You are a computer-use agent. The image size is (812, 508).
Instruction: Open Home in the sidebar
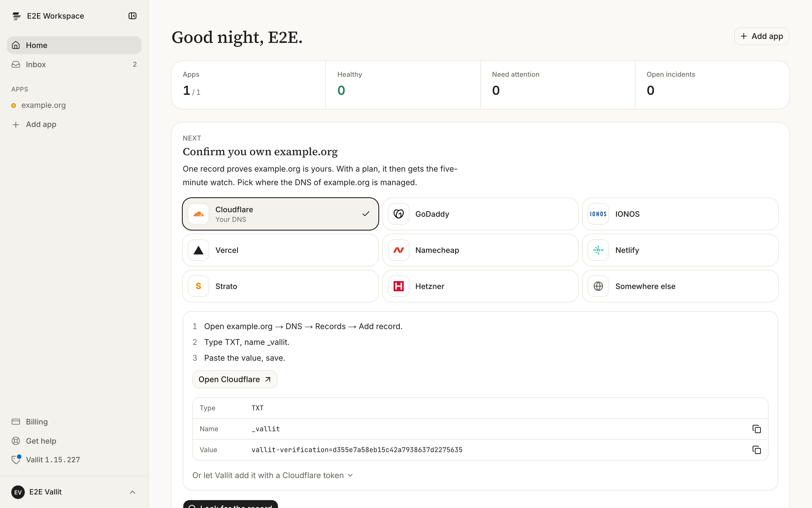74,45
